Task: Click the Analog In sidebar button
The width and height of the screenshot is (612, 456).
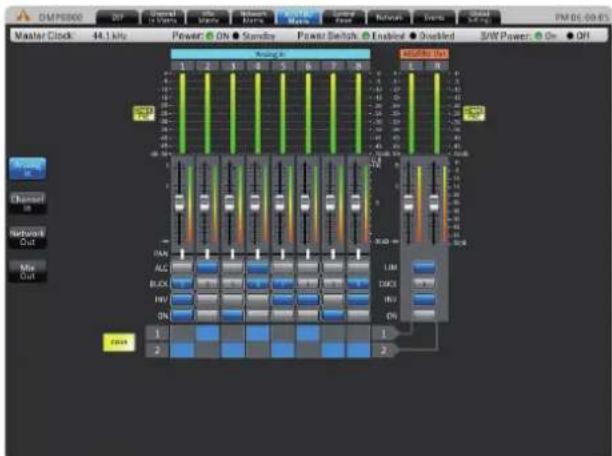Action: pos(28,169)
